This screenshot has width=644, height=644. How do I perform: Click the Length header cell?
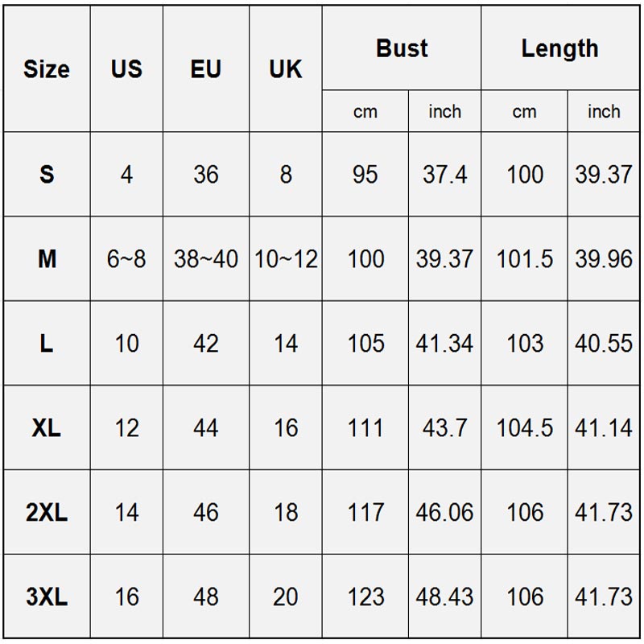[x=560, y=48]
